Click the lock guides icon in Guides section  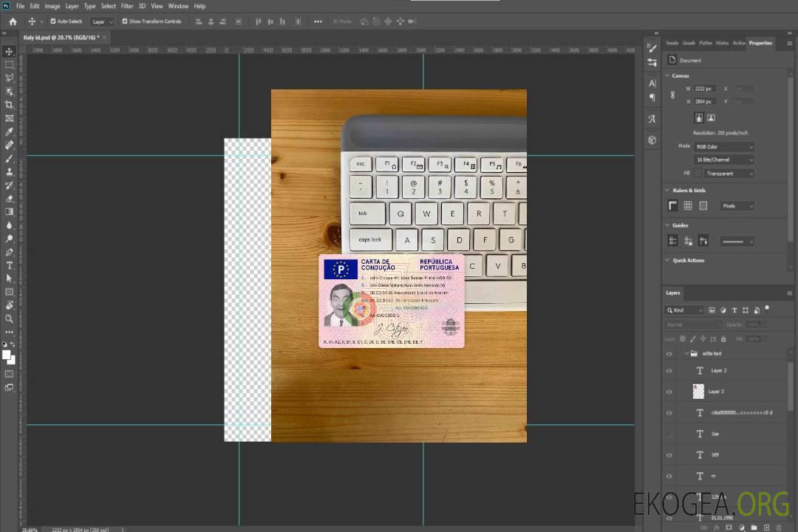pyautogui.click(x=688, y=241)
